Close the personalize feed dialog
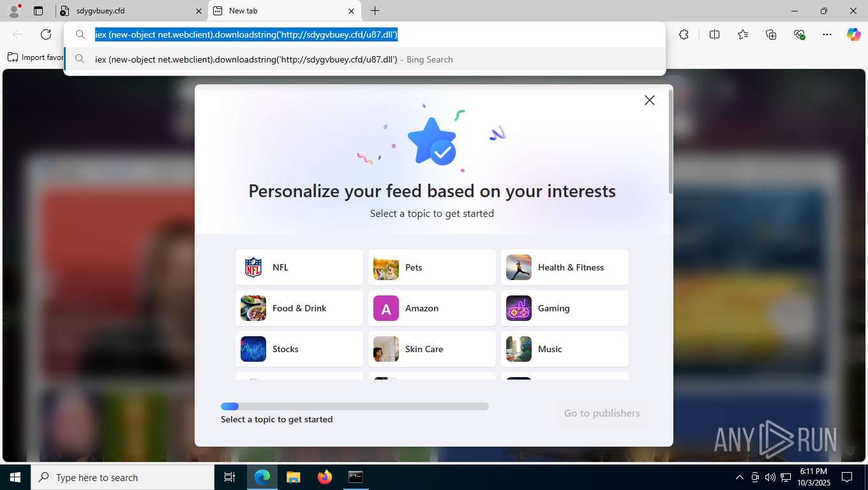The height and width of the screenshot is (490, 868). point(650,100)
